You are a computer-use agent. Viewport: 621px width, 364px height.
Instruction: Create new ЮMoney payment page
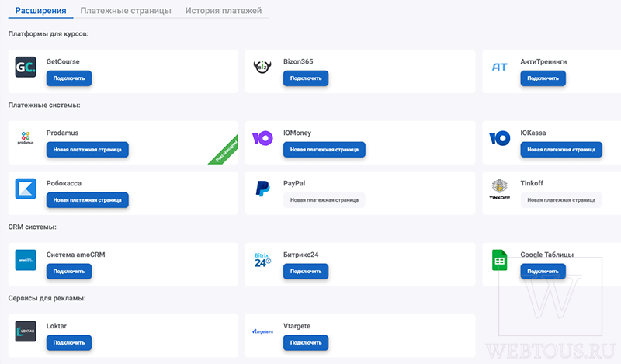(324, 149)
